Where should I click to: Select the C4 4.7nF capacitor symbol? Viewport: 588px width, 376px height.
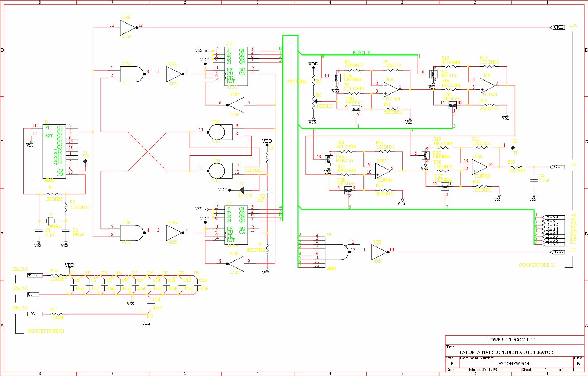pyautogui.click(x=534, y=180)
